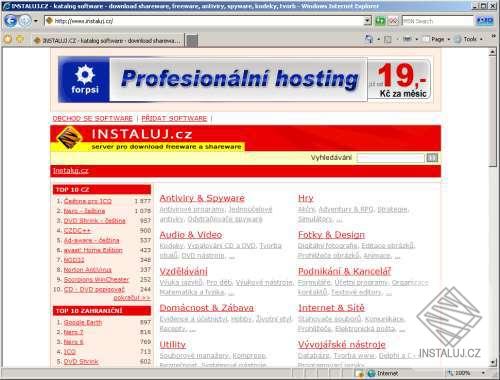Open the Page menu dropdown

tap(437, 39)
